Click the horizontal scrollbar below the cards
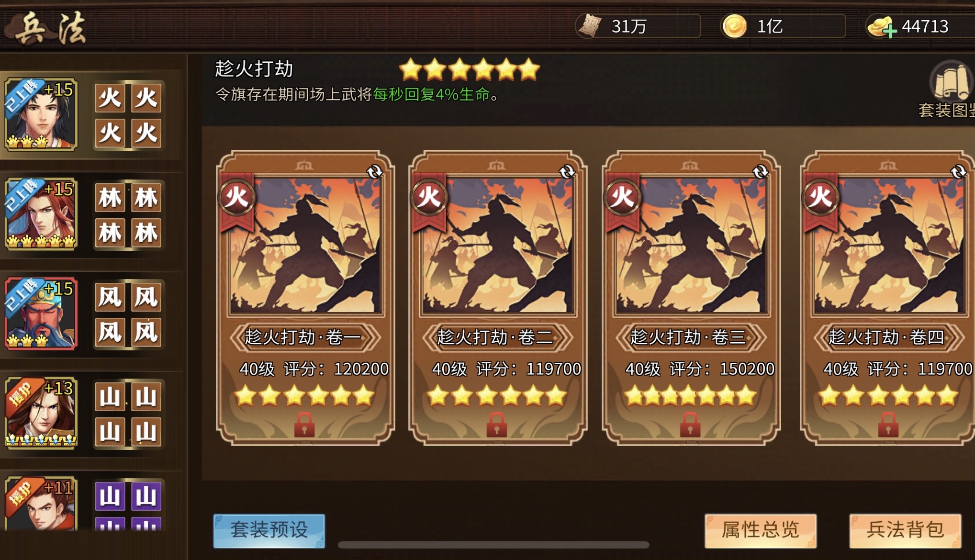Image resolution: width=975 pixels, height=560 pixels. coord(493,545)
